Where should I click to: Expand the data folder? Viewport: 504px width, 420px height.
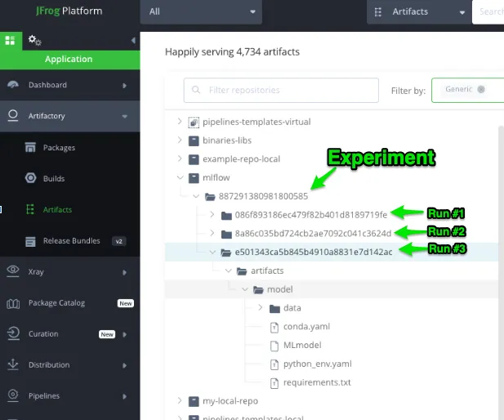[261, 307]
